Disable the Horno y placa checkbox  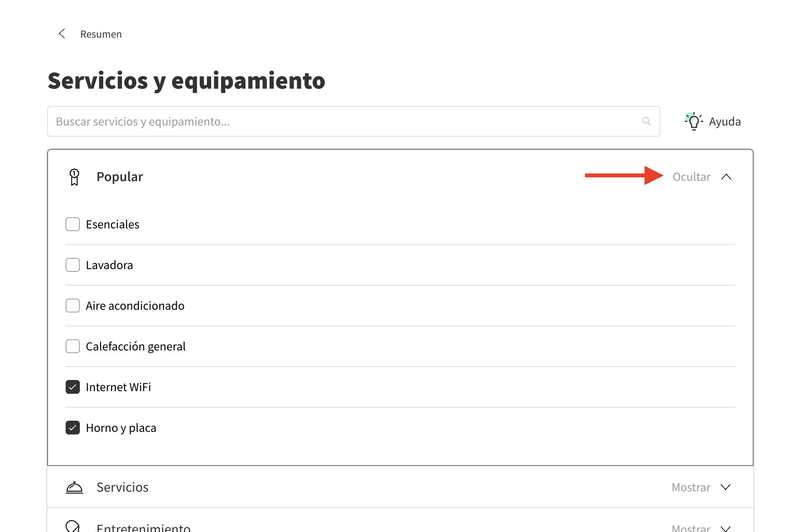(x=73, y=428)
